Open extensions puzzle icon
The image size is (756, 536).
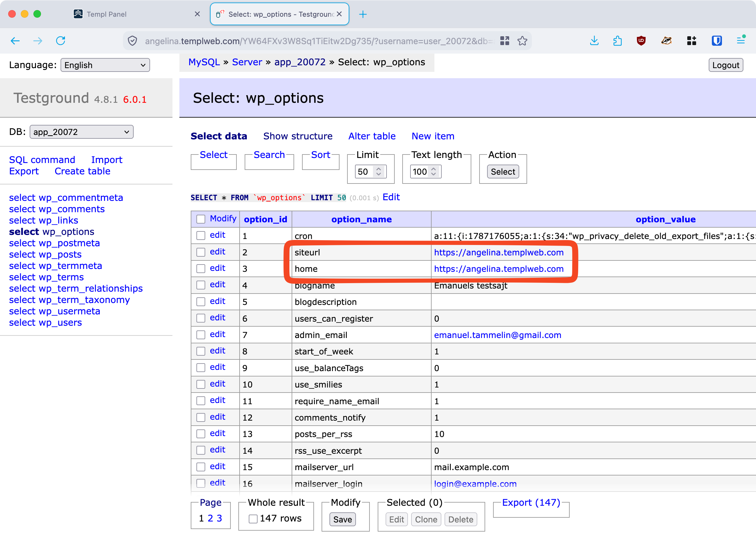pos(617,41)
